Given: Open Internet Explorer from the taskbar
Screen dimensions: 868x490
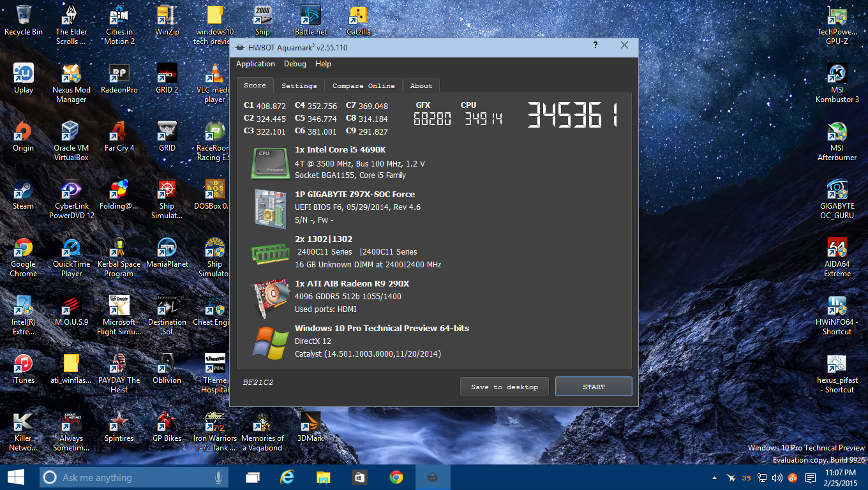Looking at the screenshot, I should click(288, 477).
